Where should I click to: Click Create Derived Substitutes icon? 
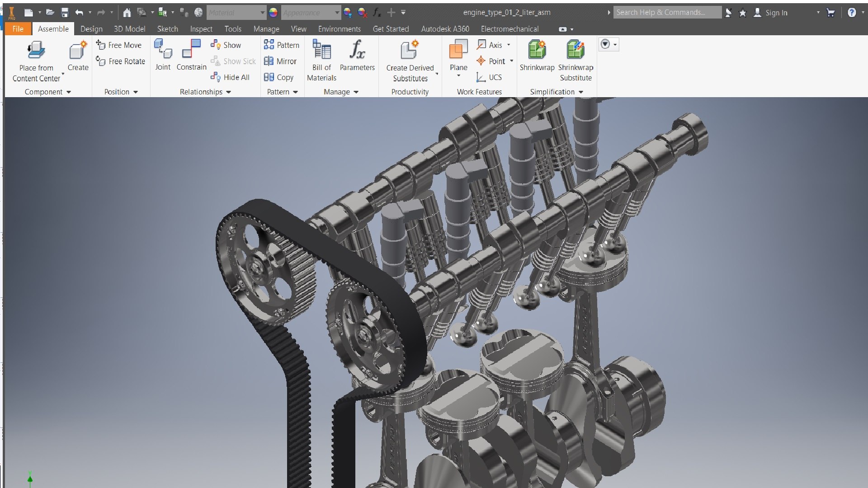click(x=410, y=50)
